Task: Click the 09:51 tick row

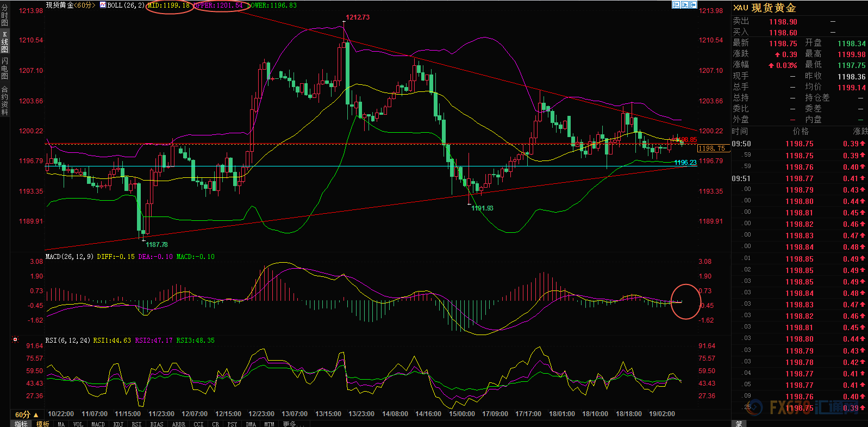Action: (x=799, y=178)
